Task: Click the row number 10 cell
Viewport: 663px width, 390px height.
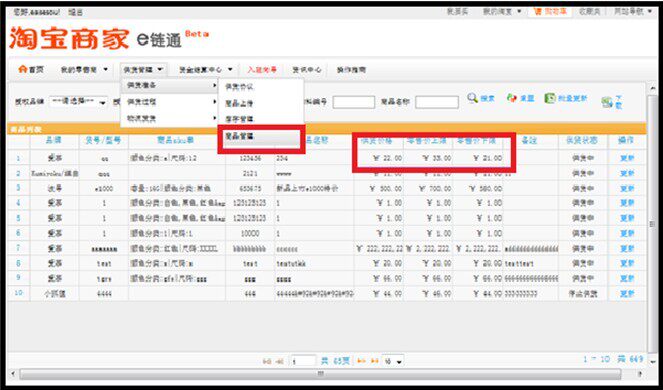Action: (19, 293)
